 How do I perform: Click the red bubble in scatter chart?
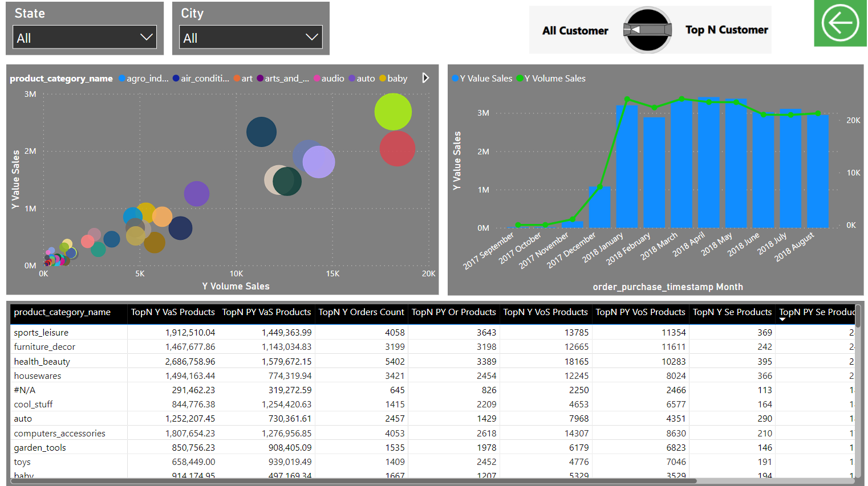tap(397, 149)
